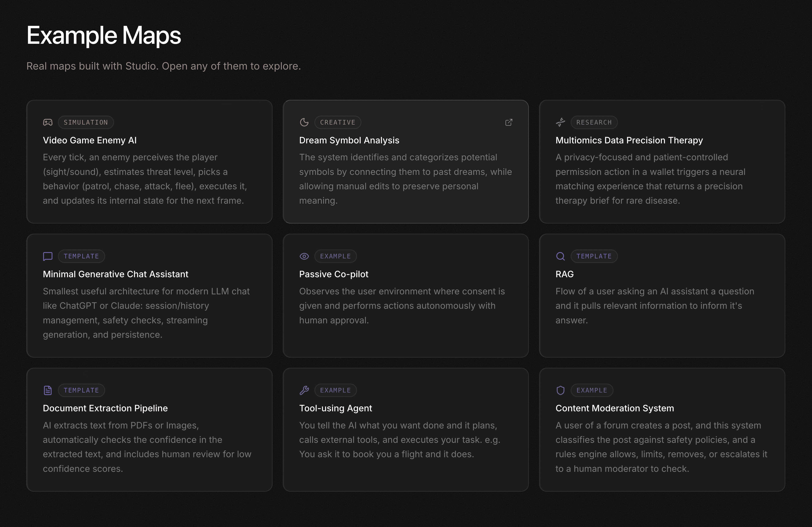
Task: Open Dream Symbol Analysis via the external link icon
Action: (509, 122)
